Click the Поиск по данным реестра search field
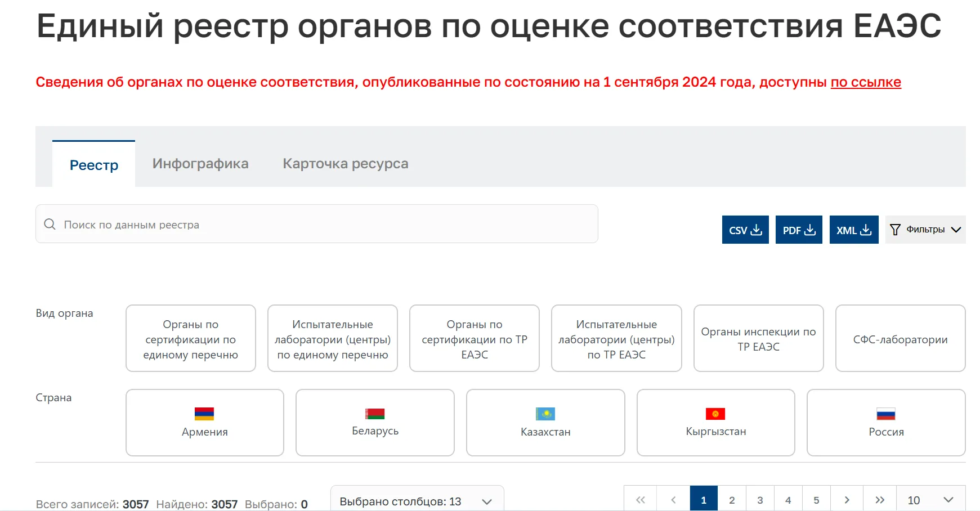980x511 pixels. point(225,224)
